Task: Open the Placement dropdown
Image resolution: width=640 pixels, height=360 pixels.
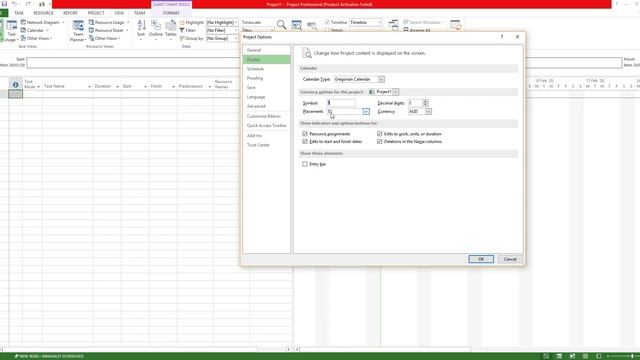Action: click(x=366, y=111)
